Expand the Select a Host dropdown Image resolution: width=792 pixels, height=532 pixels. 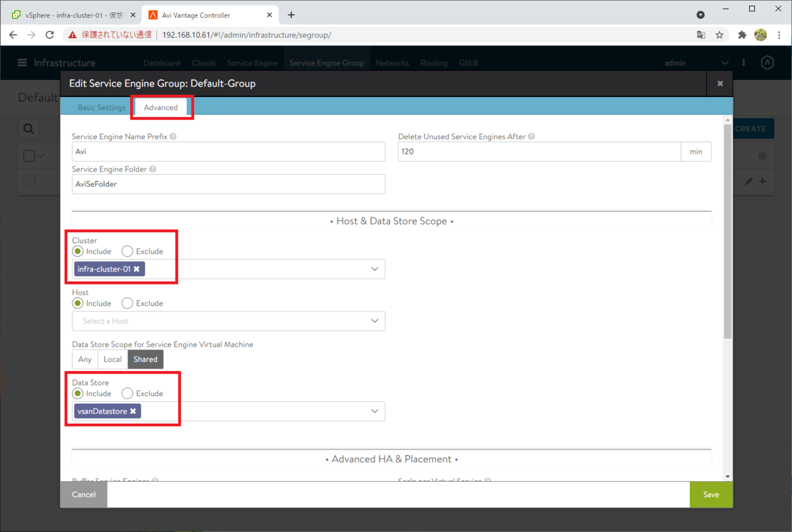click(x=375, y=321)
